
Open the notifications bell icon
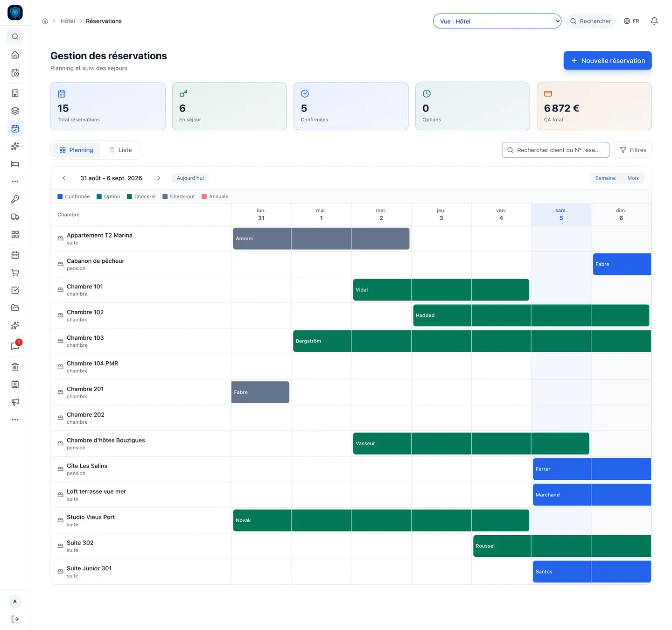click(654, 21)
